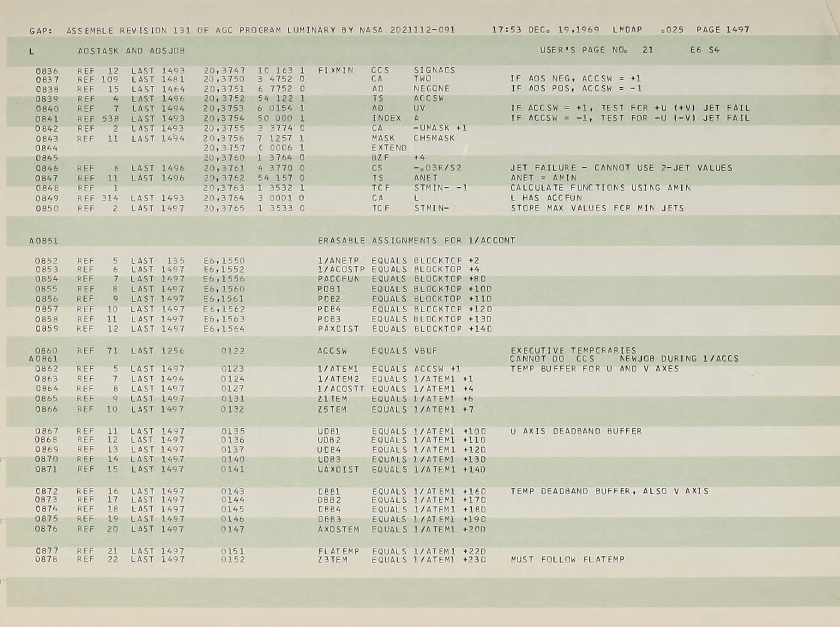
Task: Click the 1/ATEM2 symbol
Action: click(338, 379)
